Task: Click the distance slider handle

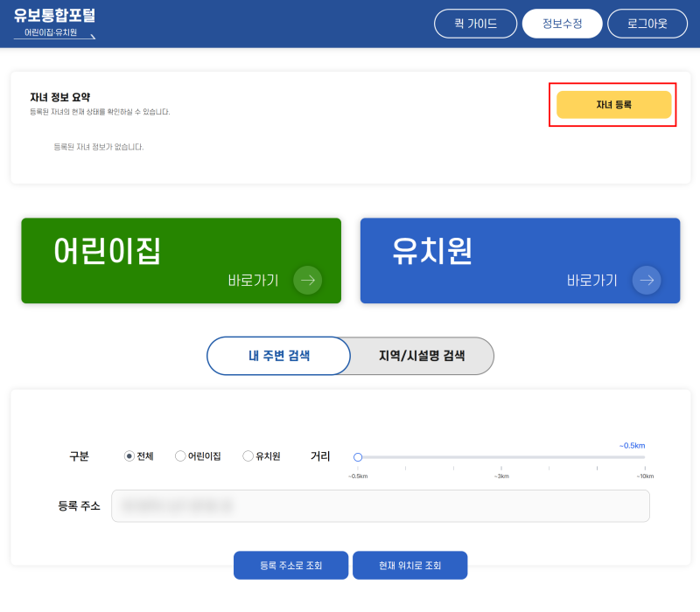Action: pyautogui.click(x=358, y=457)
